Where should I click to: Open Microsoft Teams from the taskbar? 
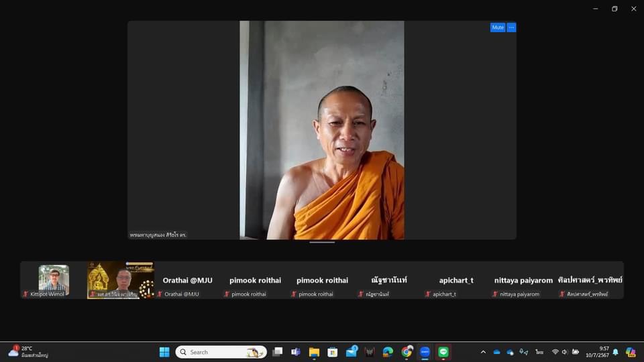click(295, 352)
